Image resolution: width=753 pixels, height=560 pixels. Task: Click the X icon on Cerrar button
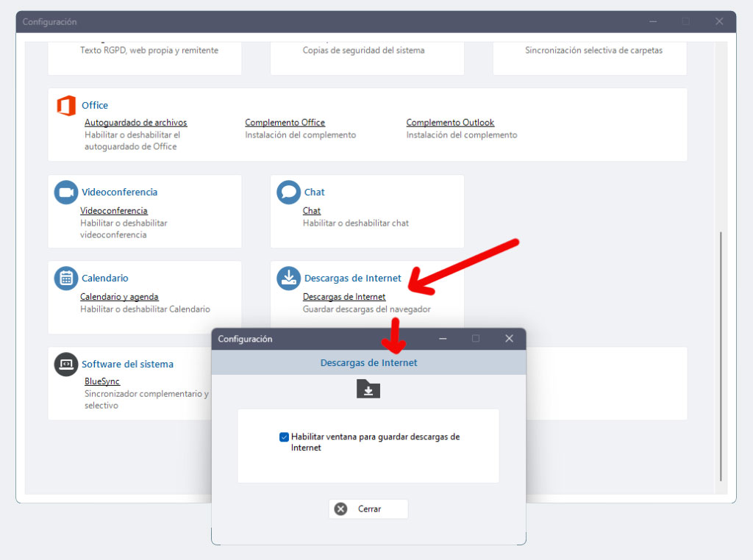click(341, 509)
